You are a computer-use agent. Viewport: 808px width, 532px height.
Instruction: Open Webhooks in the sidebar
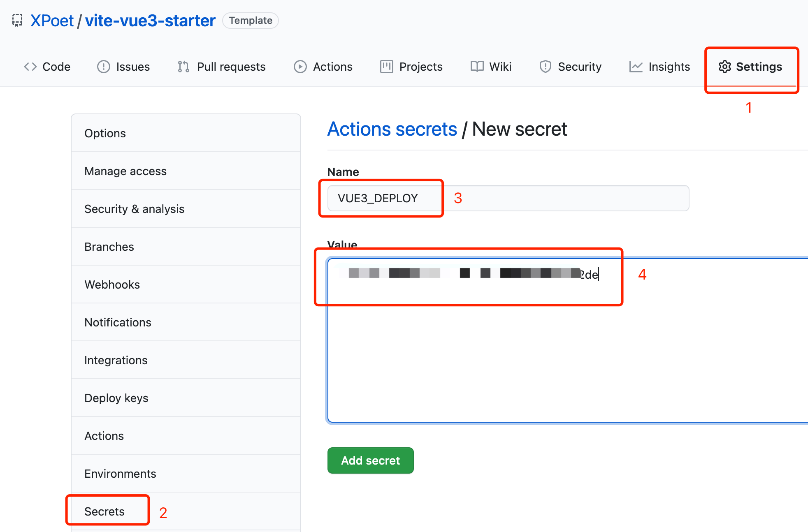tap(112, 285)
